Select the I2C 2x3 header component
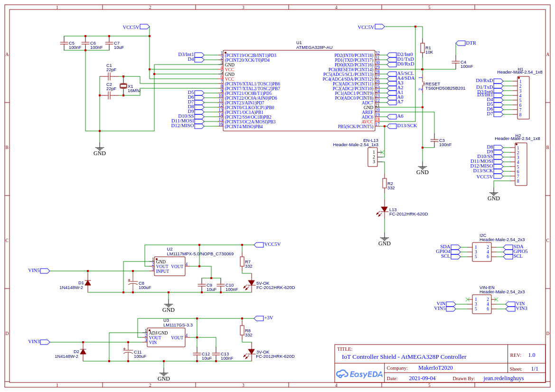This screenshot has height=392, width=555. pos(482,252)
